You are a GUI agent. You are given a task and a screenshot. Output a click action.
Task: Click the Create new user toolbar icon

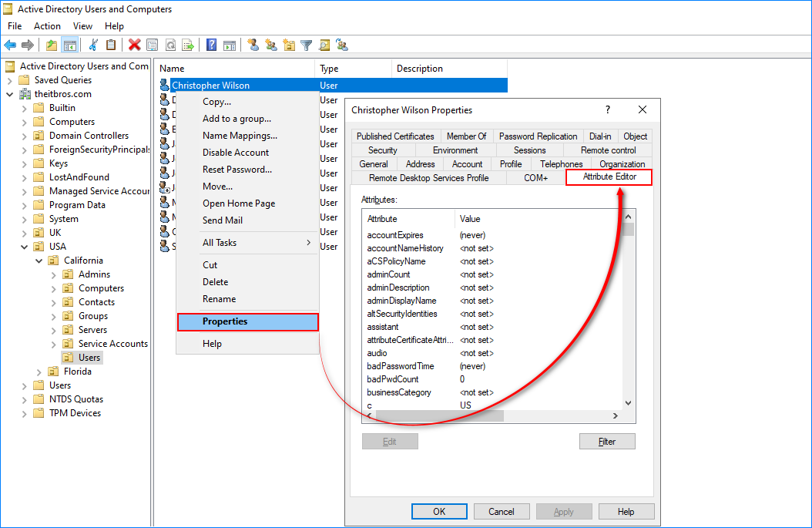(x=253, y=45)
